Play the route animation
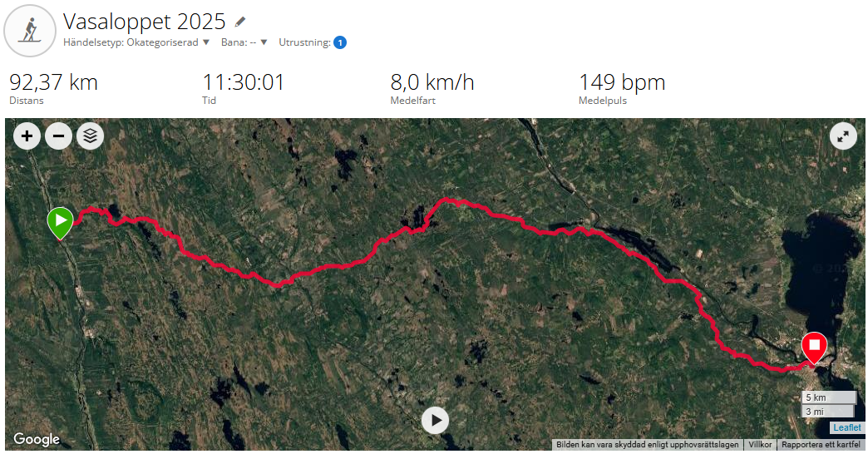Screen dimensions: 868x454 [436, 420]
